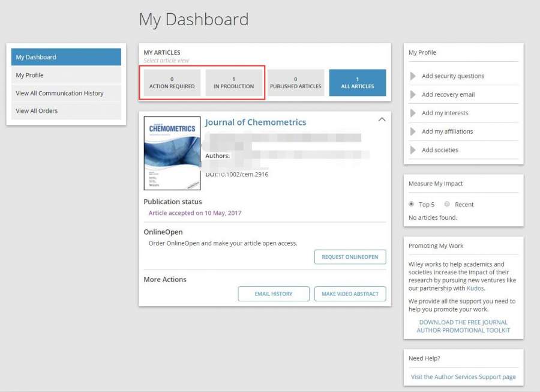The height and width of the screenshot is (392, 540).
Task: Switch to In Production articles tab
Action: (x=234, y=83)
